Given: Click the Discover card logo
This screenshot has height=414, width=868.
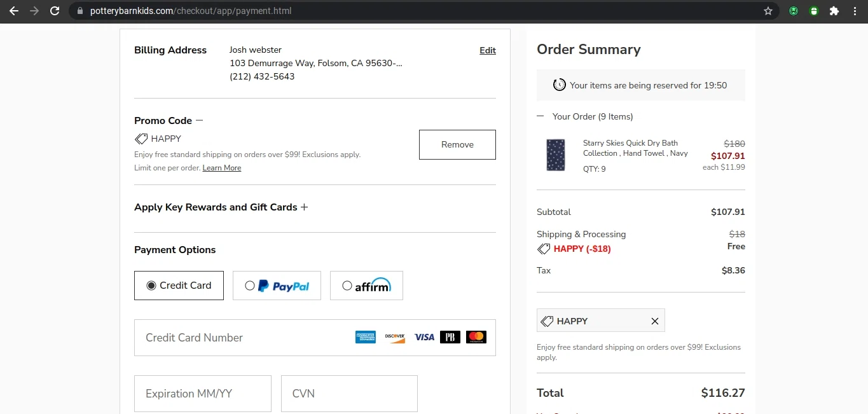Looking at the screenshot, I should 395,337.
